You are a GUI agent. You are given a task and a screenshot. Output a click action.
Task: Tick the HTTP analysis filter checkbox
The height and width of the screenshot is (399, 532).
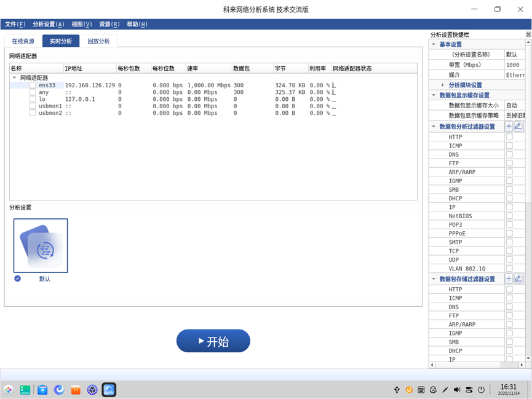pyautogui.click(x=509, y=137)
